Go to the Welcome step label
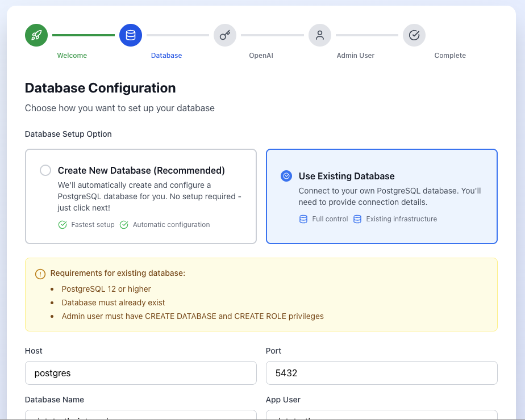Viewport: 525px width, 420px height. point(72,56)
